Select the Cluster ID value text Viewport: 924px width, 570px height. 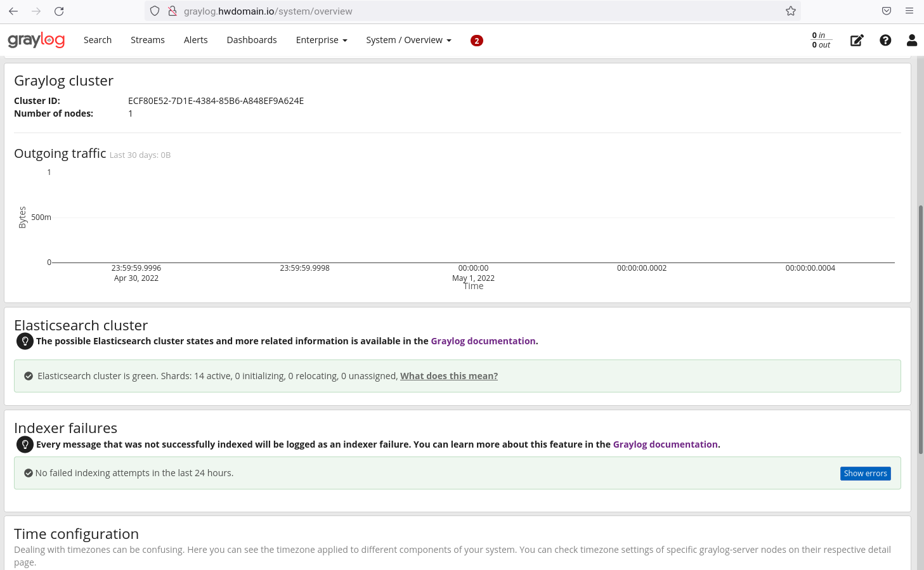[216, 101]
